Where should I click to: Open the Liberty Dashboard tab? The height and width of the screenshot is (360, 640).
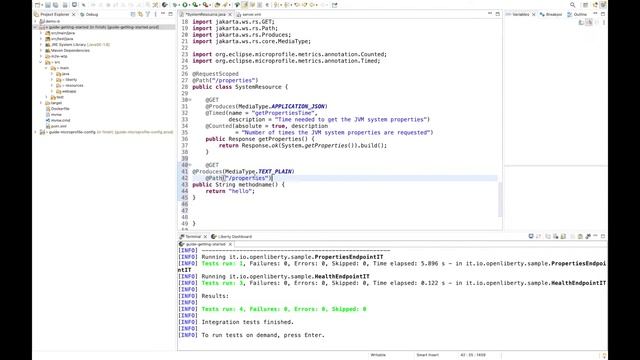(231, 236)
